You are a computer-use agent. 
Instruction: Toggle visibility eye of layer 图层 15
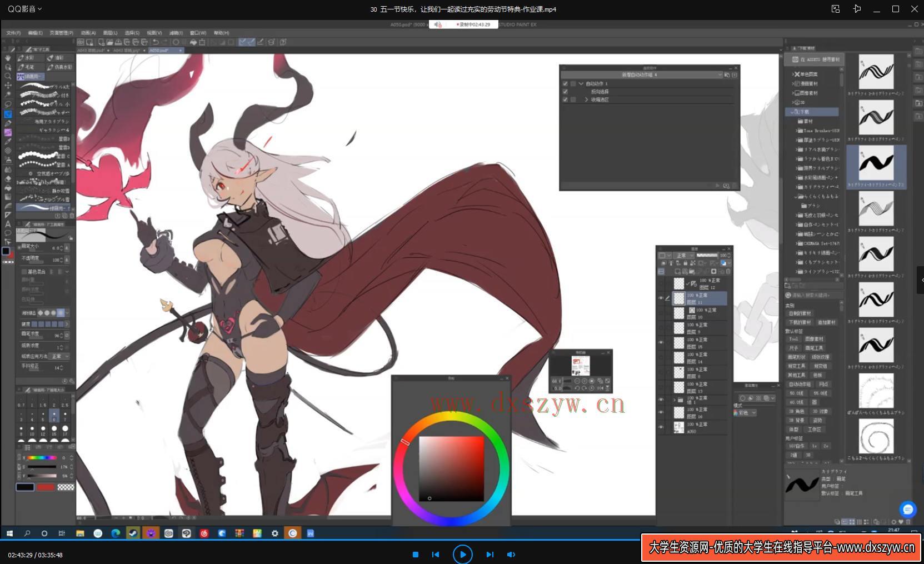click(661, 342)
